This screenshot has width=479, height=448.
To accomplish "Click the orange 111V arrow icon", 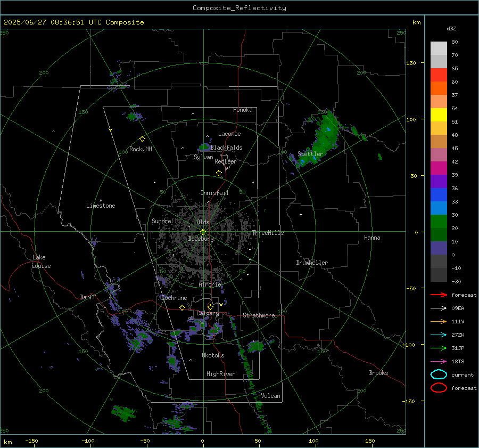I will click(x=439, y=321).
